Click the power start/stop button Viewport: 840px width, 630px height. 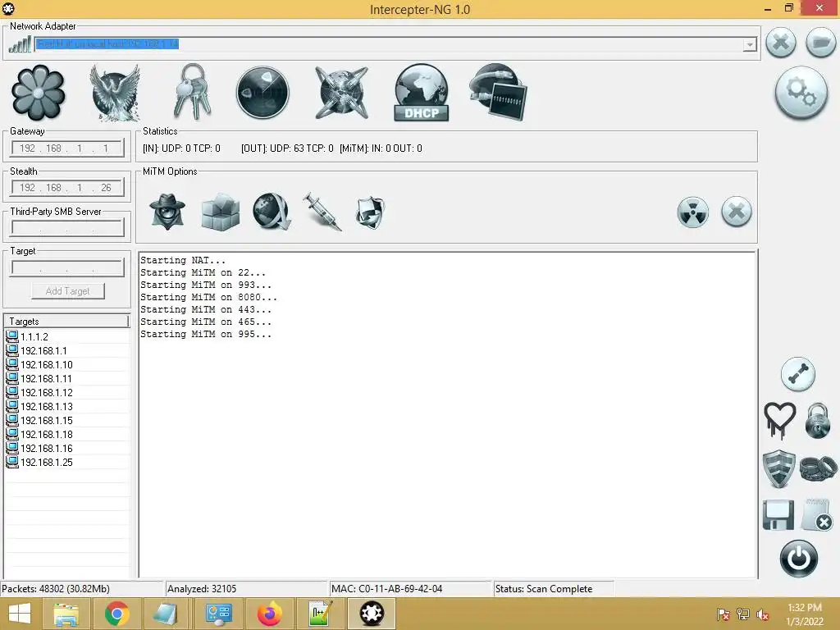(799, 559)
